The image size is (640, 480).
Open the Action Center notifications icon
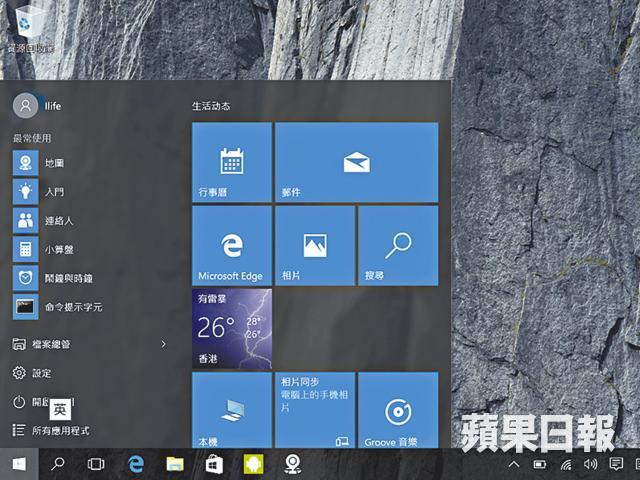(616, 464)
